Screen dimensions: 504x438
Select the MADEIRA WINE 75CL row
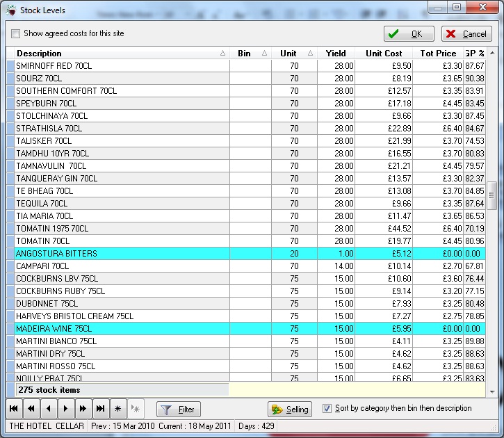point(246,329)
